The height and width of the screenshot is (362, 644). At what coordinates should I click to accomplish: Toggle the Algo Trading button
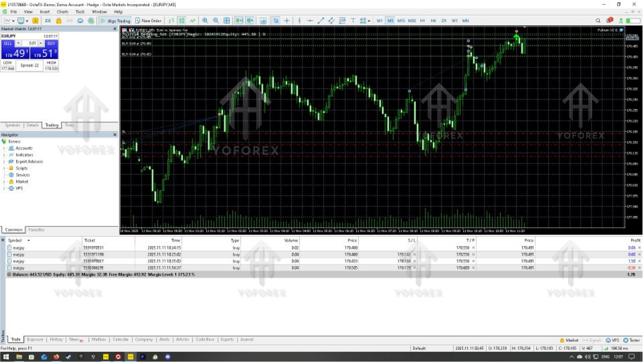point(115,21)
